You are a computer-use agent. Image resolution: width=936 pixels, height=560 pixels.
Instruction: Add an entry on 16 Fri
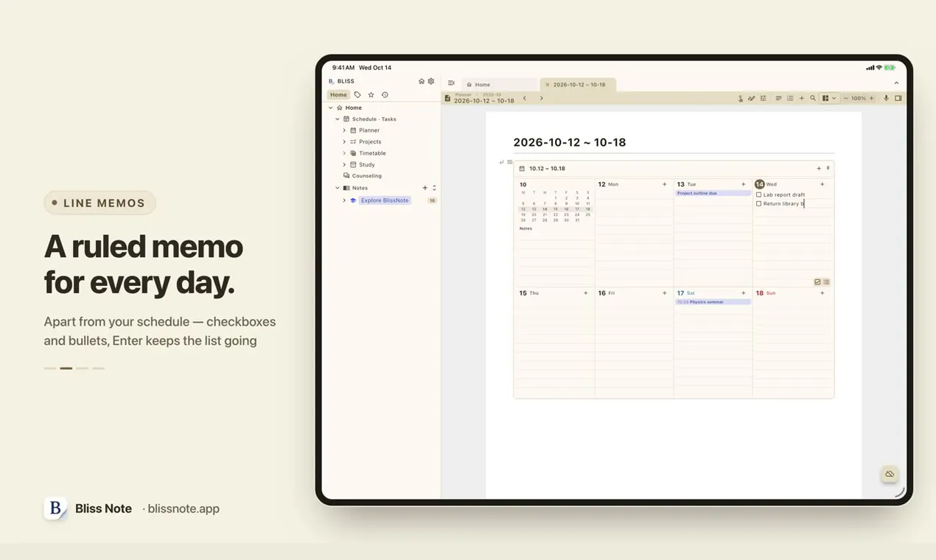click(665, 293)
